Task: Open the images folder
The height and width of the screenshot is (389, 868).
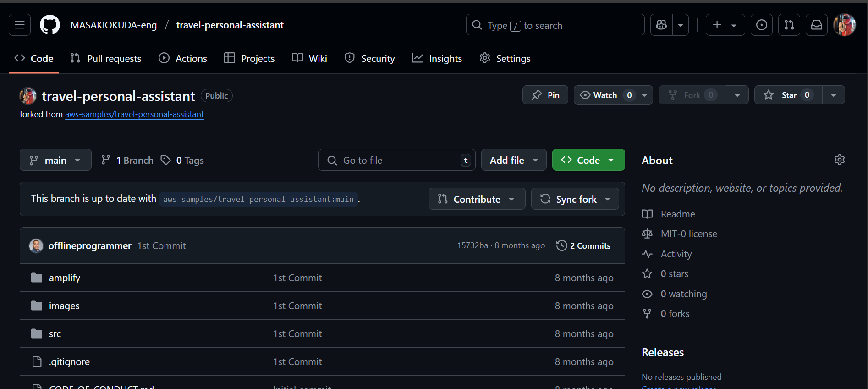Action: (x=64, y=306)
